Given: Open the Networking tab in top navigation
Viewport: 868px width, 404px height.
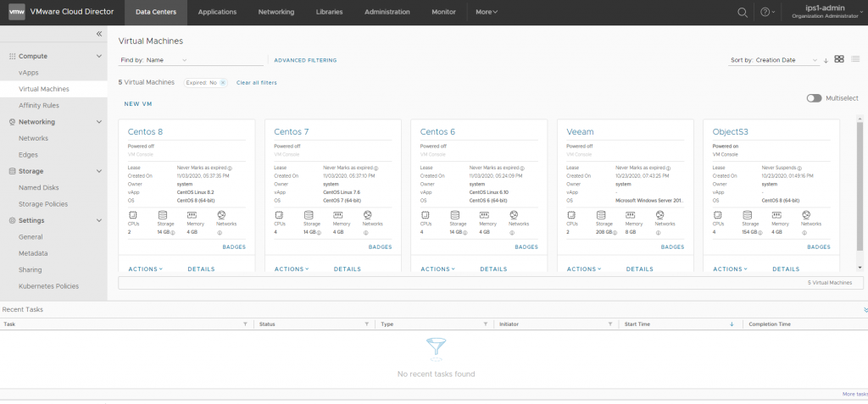Looking at the screenshot, I should coord(276,12).
